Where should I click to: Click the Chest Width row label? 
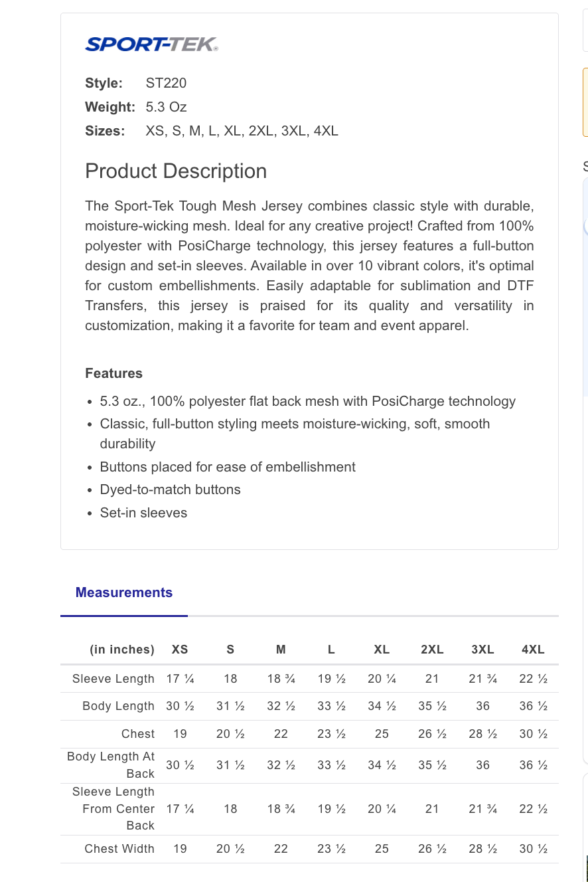119,849
